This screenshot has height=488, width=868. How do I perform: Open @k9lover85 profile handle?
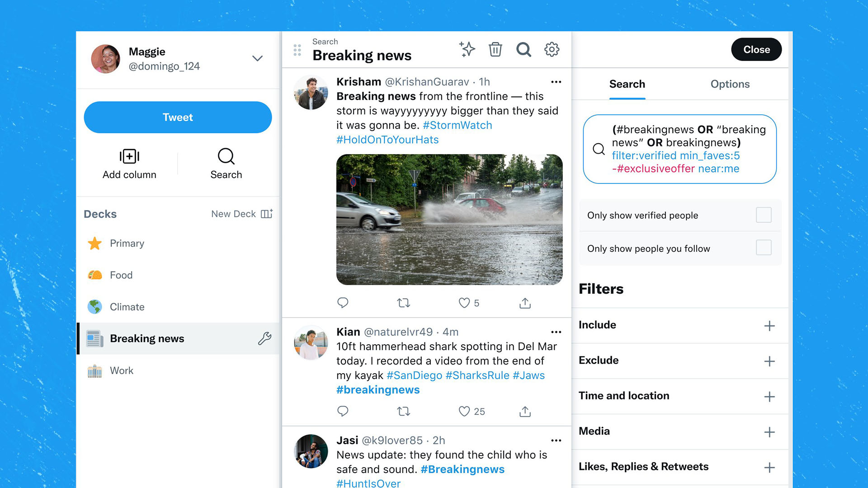[392, 441]
